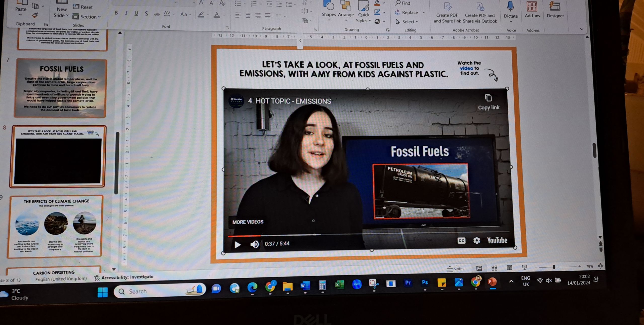Viewport: 644px width, 325px height.
Task: Toggle text Shadow formatting
Action: (146, 13)
